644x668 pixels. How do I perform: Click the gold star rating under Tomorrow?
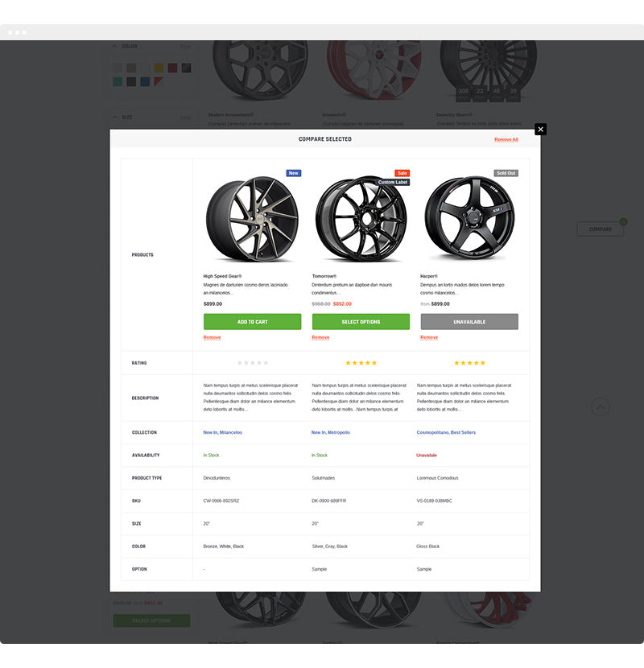(x=361, y=363)
